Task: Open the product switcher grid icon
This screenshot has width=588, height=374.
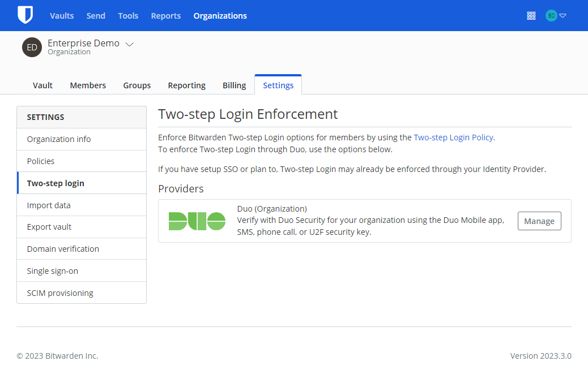Action: [x=531, y=15]
